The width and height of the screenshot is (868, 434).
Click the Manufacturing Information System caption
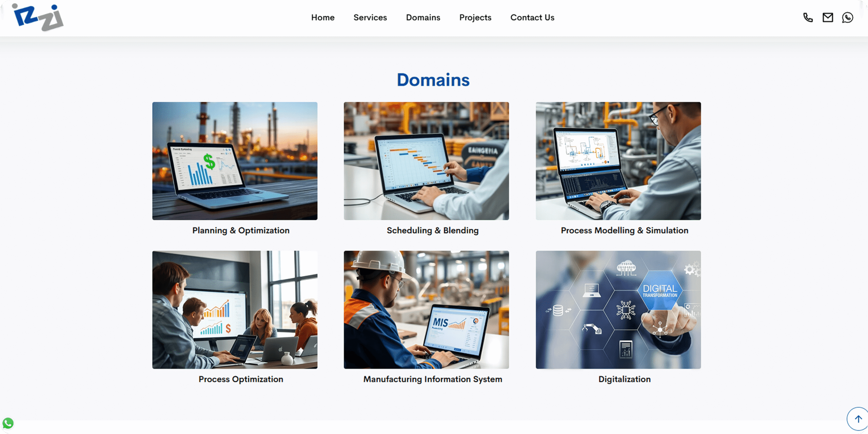(433, 379)
